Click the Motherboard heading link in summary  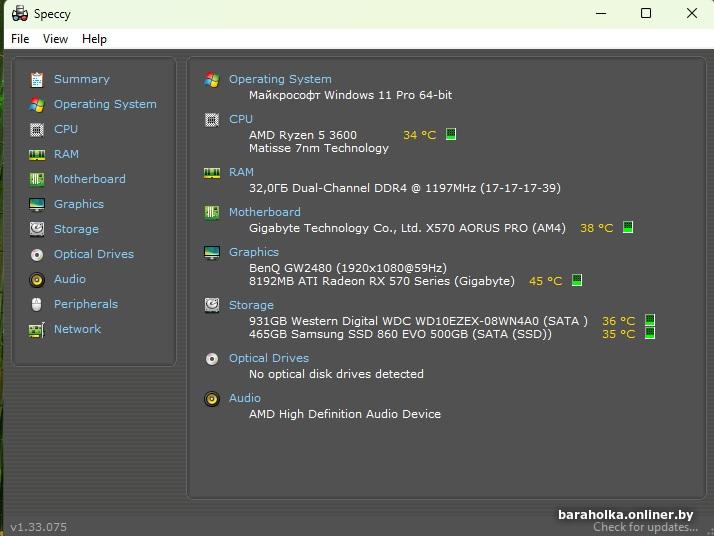point(265,212)
